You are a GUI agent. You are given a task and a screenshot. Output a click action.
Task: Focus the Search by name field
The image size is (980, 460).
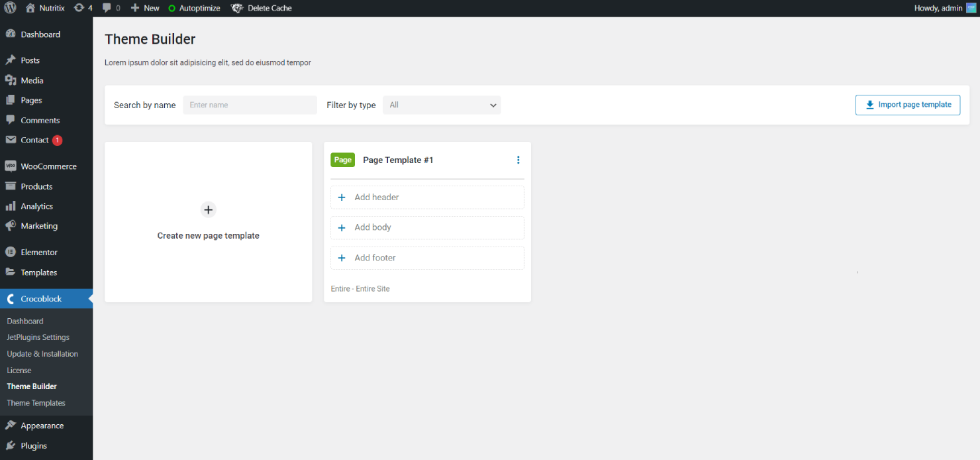point(250,105)
